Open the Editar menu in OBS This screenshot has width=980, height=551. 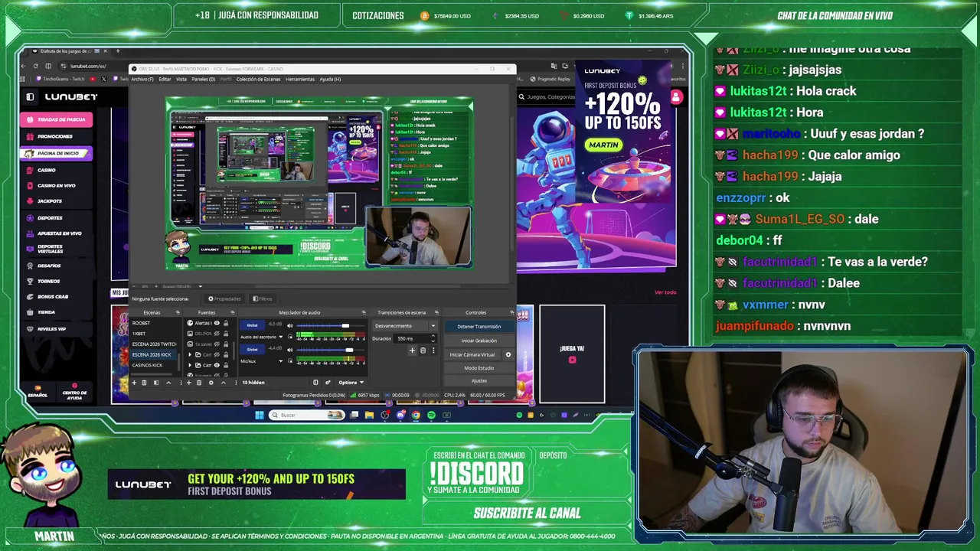coord(165,79)
